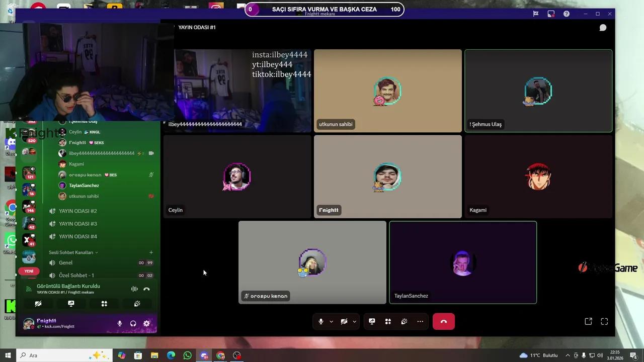Focus the Kagami participant tile
This screenshot has height=362, width=644.
point(538,176)
